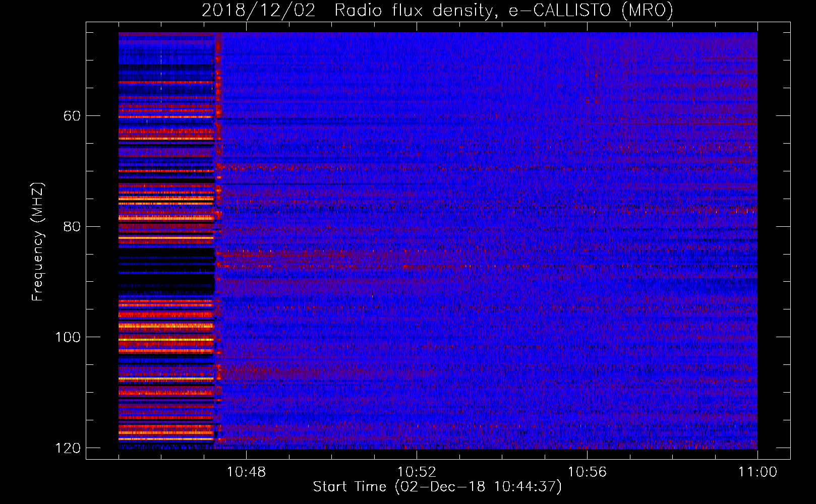Click the '100' frequency tick label
The image size is (816, 504).
tap(68, 337)
